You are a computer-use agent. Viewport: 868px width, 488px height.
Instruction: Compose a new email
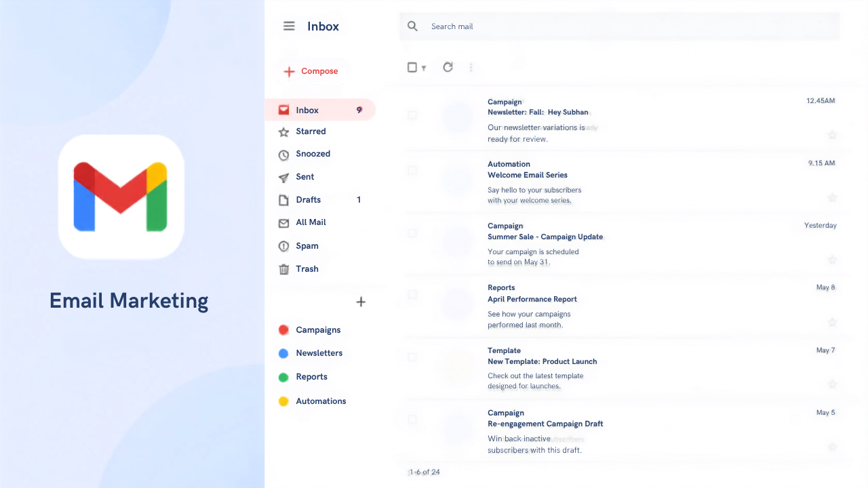click(x=311, y=71)
